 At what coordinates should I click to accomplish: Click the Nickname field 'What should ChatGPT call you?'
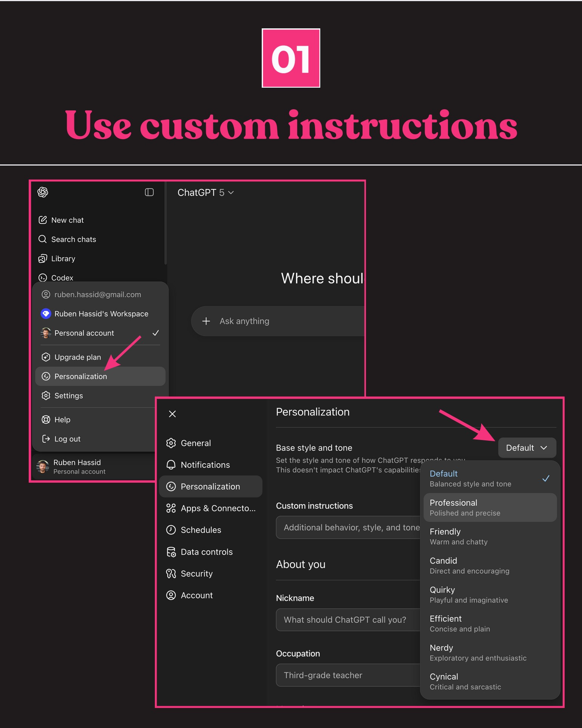(348, 620)
